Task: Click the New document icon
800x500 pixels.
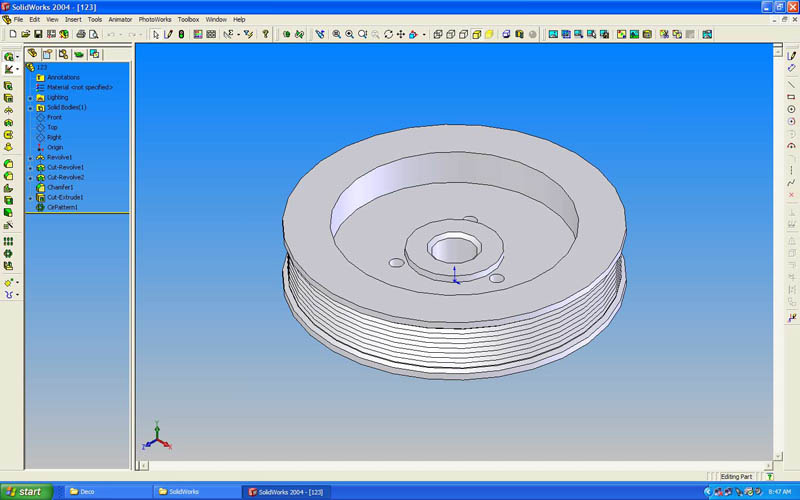Action: pyautogui.click(x=13, y=34)
